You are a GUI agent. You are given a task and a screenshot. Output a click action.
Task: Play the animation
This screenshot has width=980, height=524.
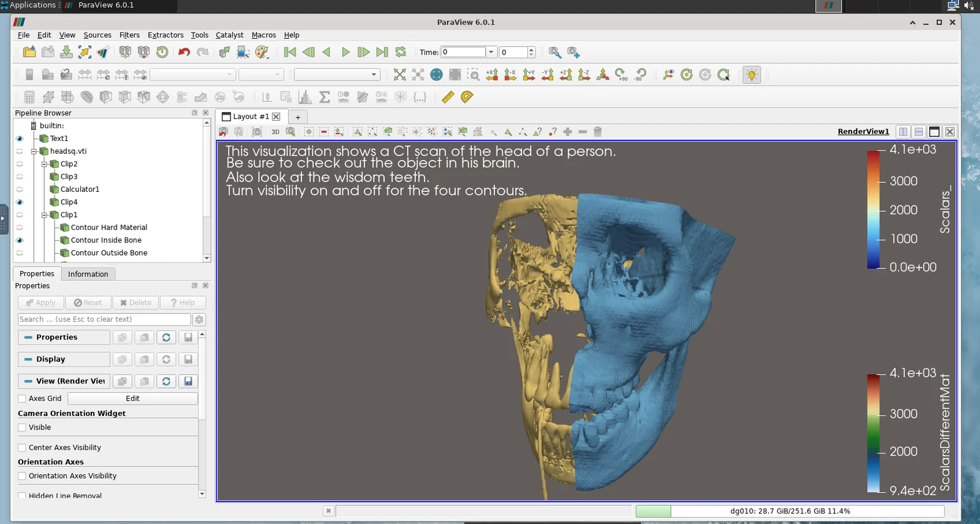coord(345,52)
